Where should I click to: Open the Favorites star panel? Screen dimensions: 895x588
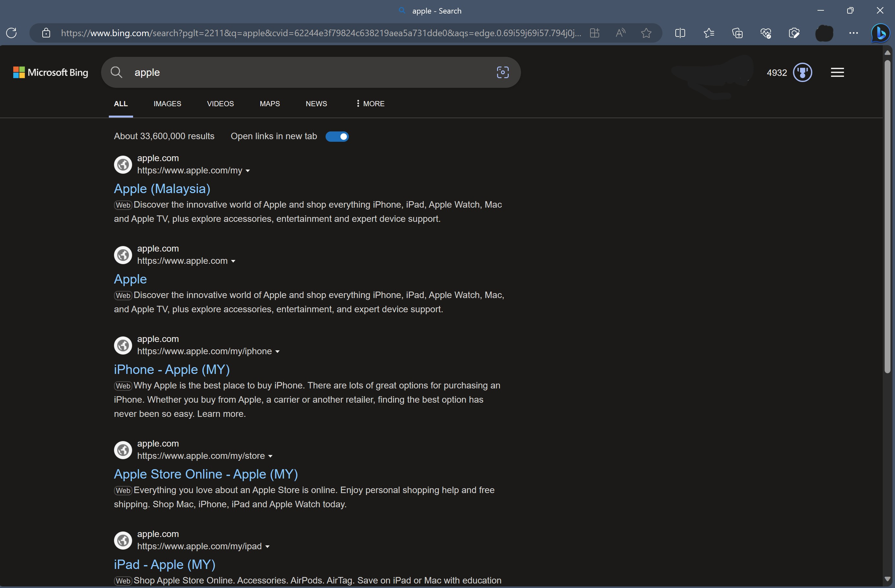tap(709, 33)
